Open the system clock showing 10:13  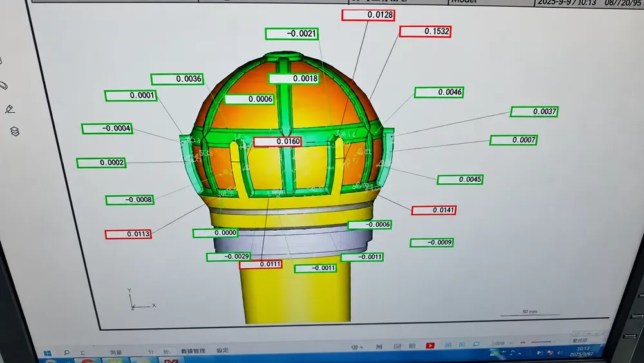coord(582,351)
